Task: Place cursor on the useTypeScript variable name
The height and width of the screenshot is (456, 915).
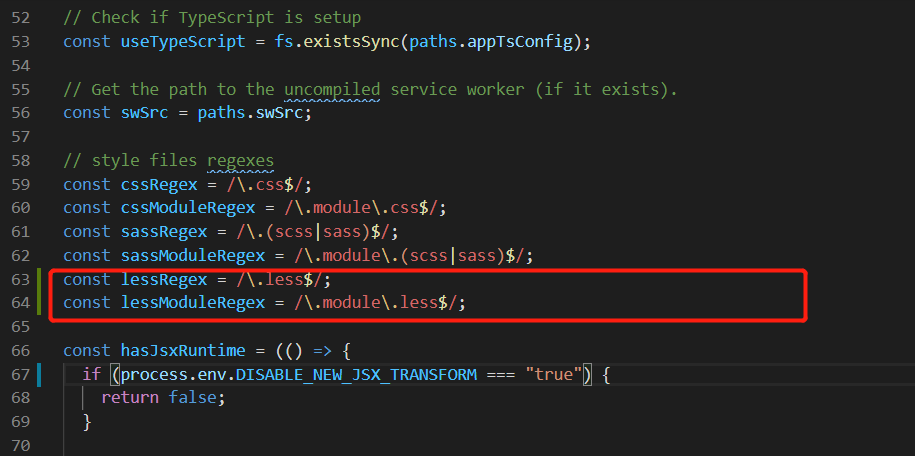Action: [x=183, y=42]
